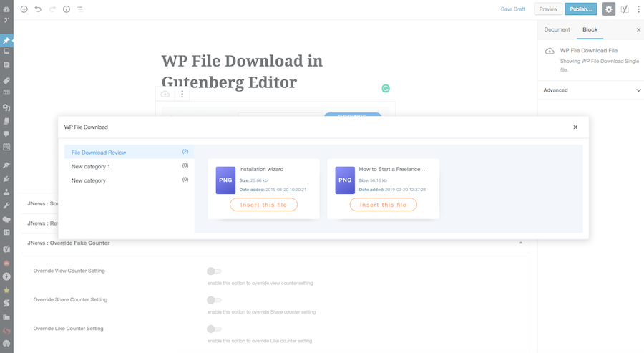Screen dimensions: 644x353
Task: Open Comments bubble icon in admin sidebar
Action: [x=6, y=134]
